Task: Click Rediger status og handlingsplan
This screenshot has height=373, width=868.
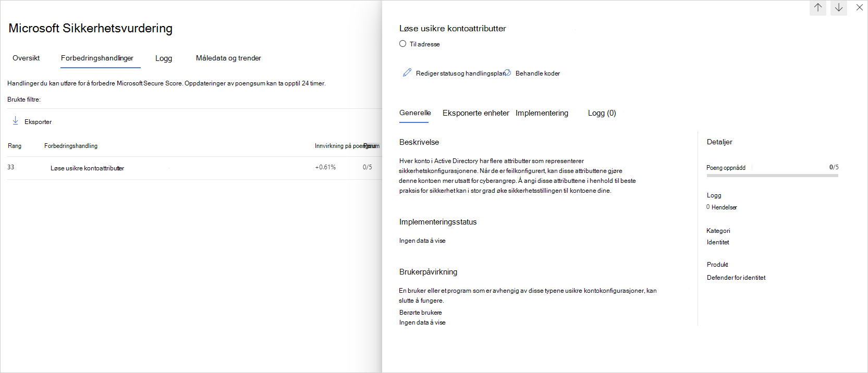Action: click(x=461, y=73)
